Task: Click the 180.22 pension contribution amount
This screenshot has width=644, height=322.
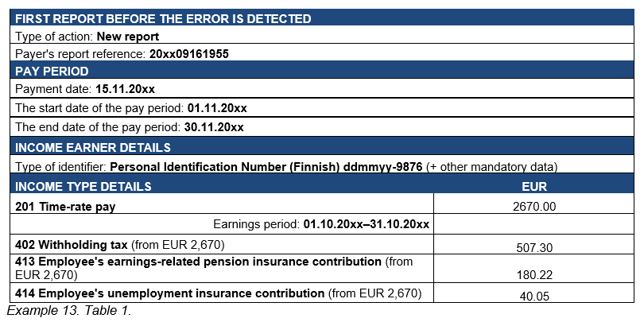Action: (x=534, y=274)
